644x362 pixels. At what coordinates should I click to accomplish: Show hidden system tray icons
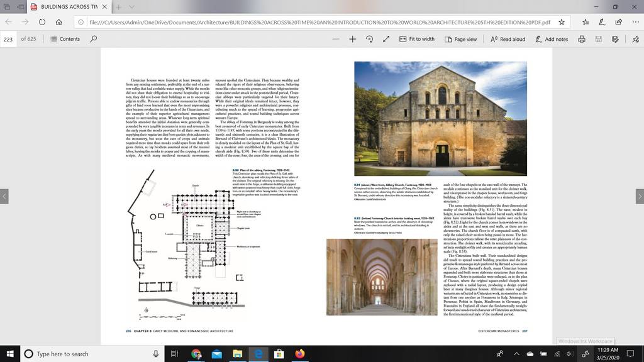tap(516, 354)
